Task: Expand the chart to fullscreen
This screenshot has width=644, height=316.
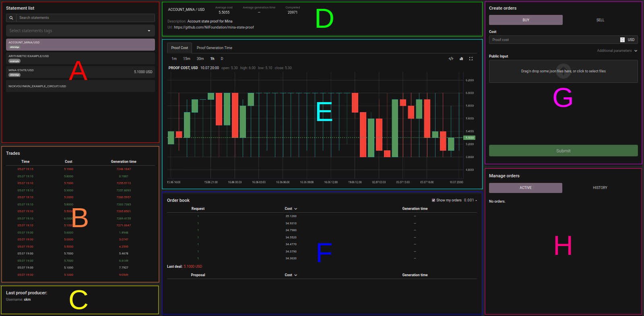Action: (471, 59)
